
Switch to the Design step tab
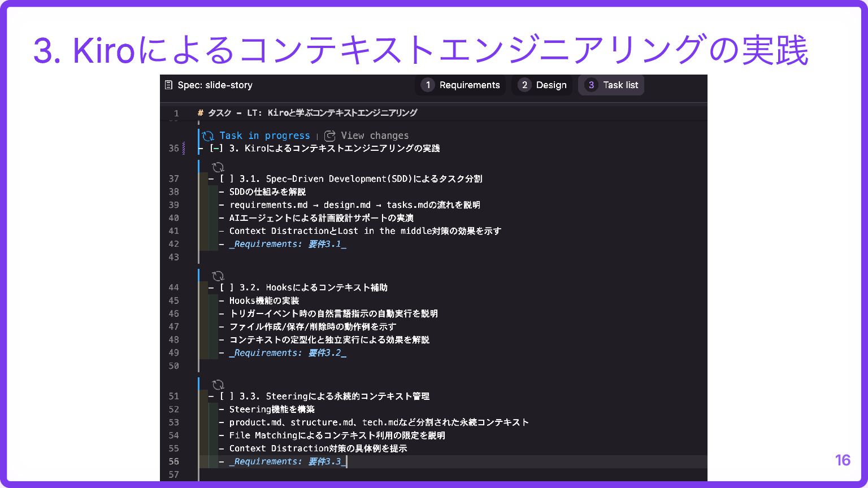pos(542,85)
